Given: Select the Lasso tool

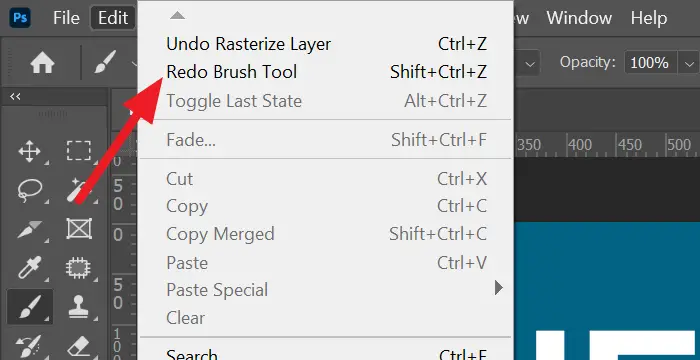Looking at the screenshot, I should (30, 190).
